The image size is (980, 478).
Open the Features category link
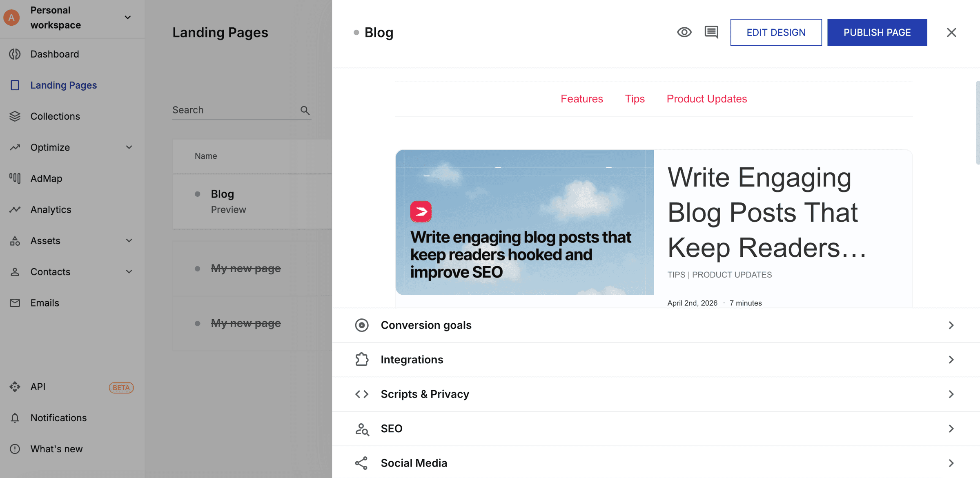coord(581,99)
